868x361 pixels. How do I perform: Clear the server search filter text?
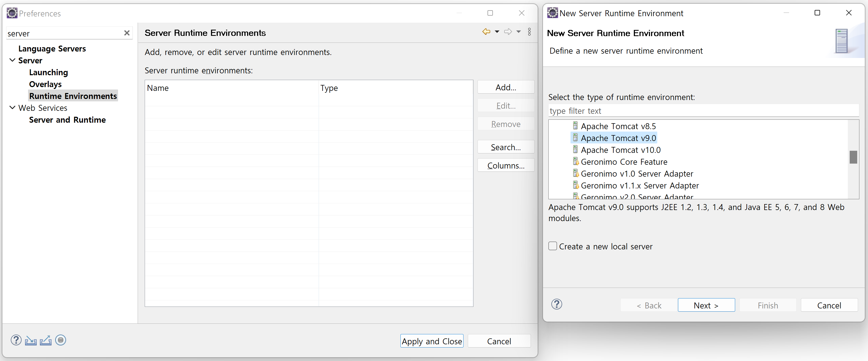[x=127, y=33]
